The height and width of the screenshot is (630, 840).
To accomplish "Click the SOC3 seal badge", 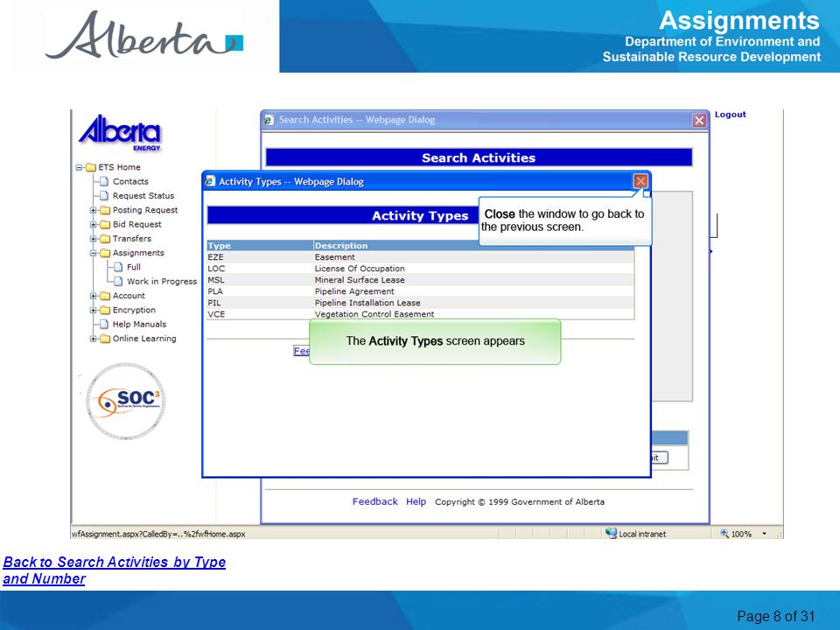I will click(126, 402).
